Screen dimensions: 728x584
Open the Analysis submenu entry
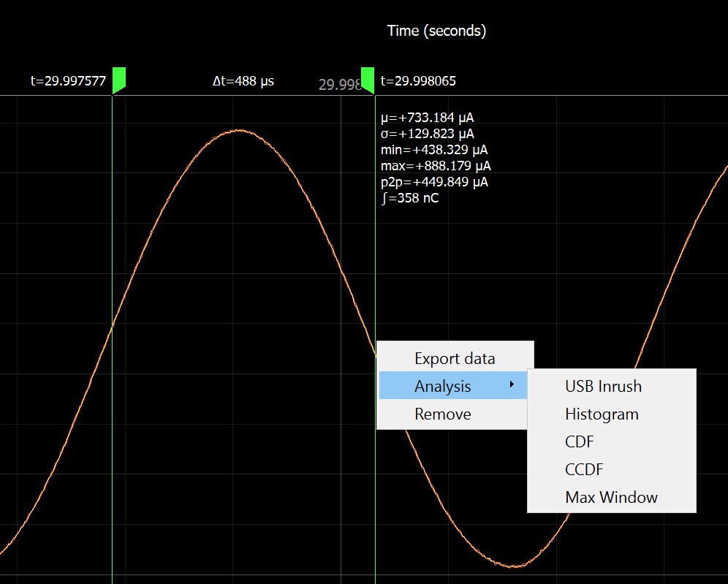point(453,385)
